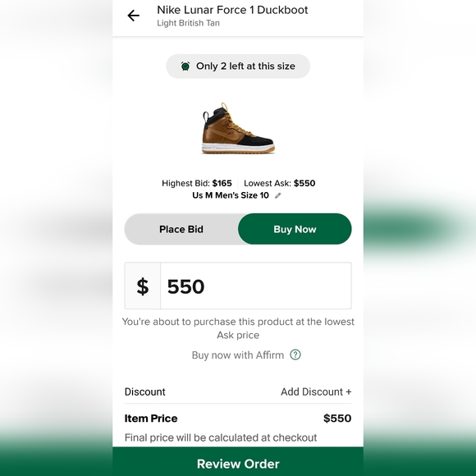Screen dimensions: 476x476
Task: View the Duckboot sneaker product image
Action: tap(238, 128)
